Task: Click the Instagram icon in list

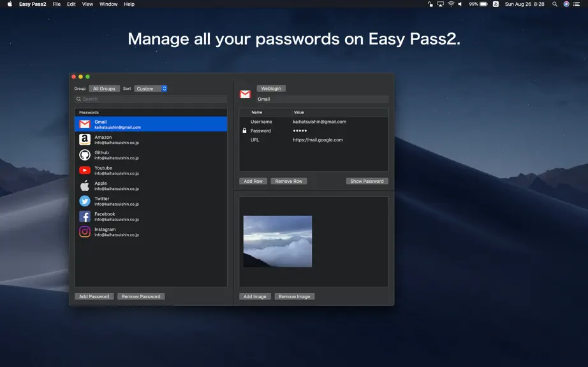Action: [x=85, y=232]
